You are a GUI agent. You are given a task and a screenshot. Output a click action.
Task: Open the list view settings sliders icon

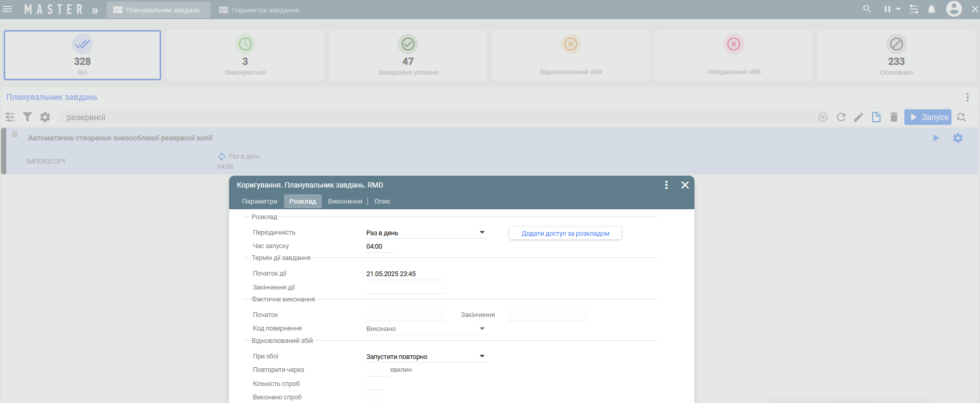pyautogui.click(x=10, y=117)
